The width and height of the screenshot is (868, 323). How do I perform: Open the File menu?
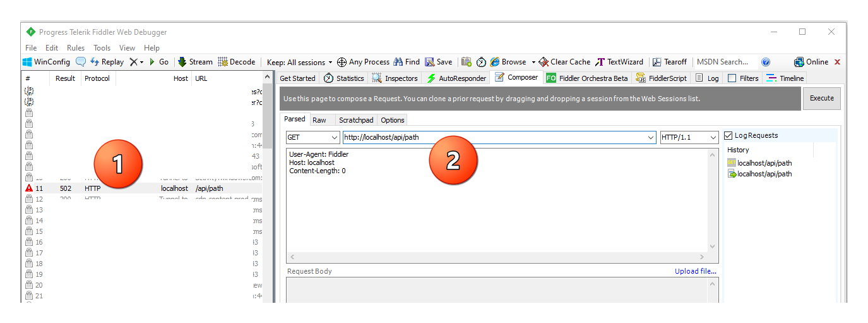[x=31, y=47]
